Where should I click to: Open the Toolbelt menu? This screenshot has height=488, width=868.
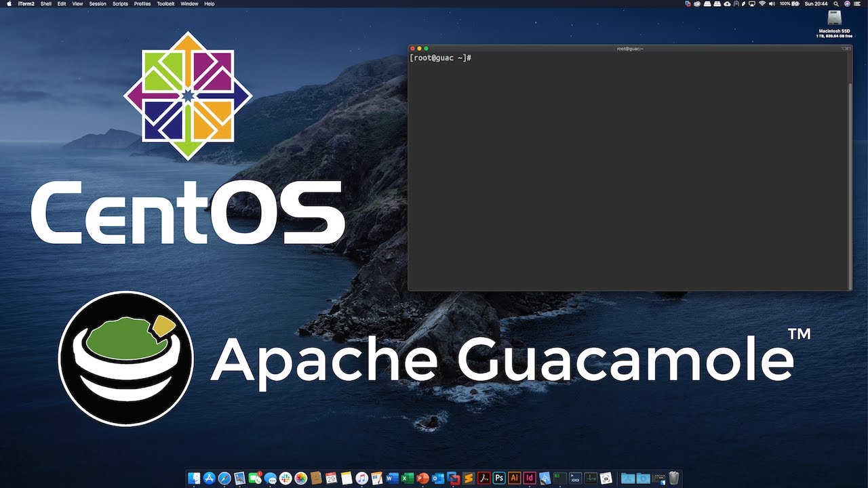click(165, 3)
